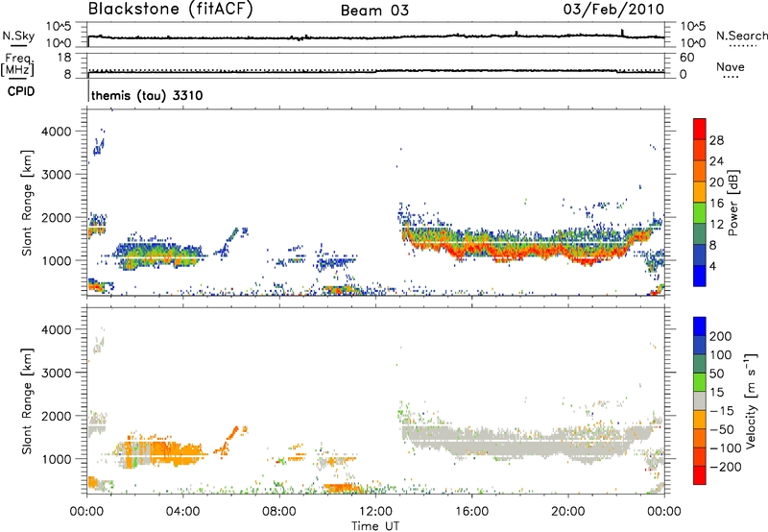Click the 28 tick on power colorbar
768x532 pixels.
tap(716, 140)
